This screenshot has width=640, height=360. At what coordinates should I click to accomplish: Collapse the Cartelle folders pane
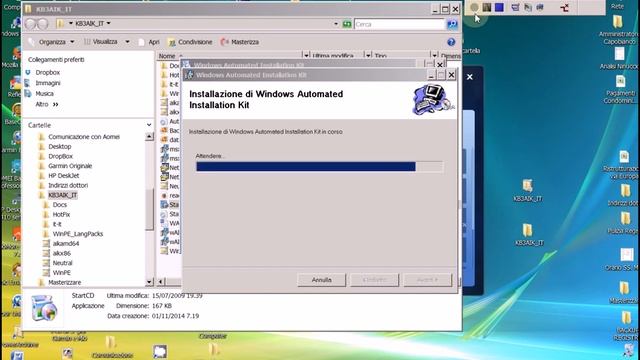point(149,125)
